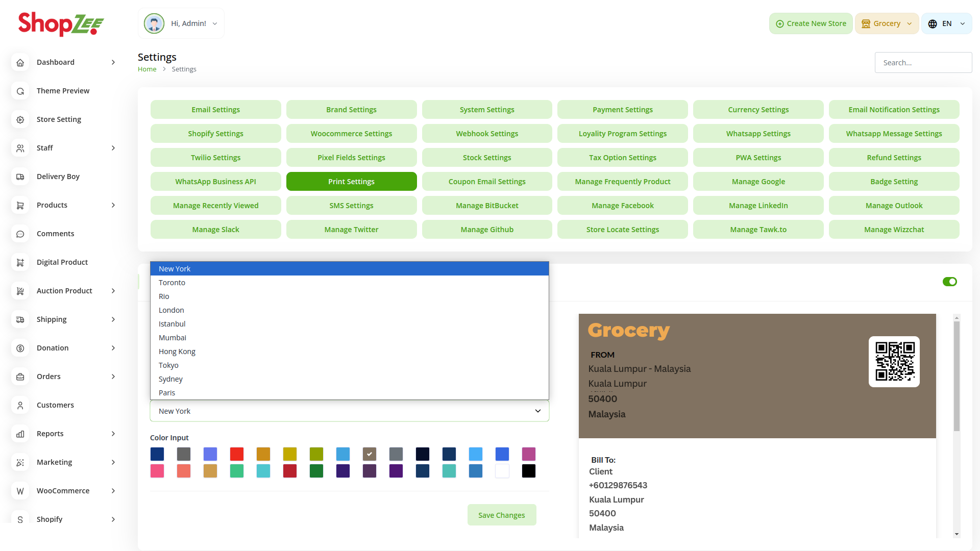
Task: Click the Products cart icon
Action: pos(20,205)
